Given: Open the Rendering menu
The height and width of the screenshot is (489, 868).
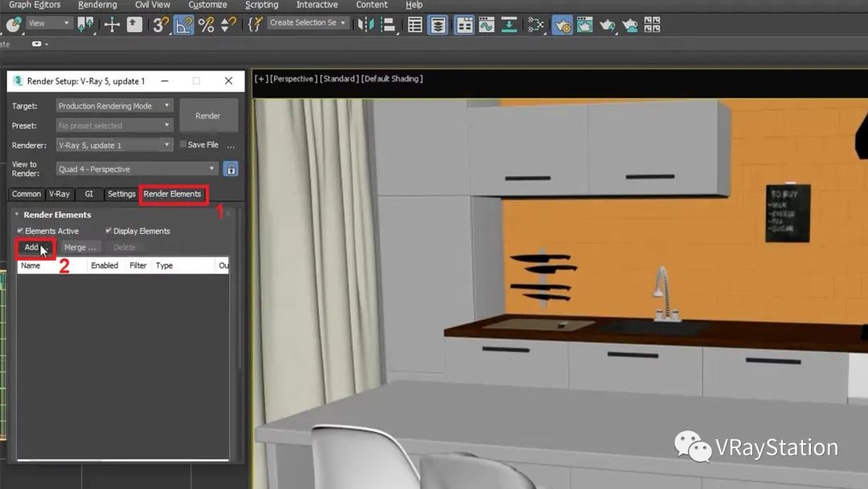Looking at the screenshot, I should click(97, 5).
